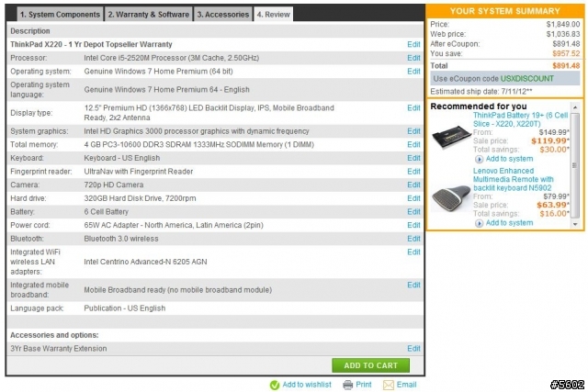Click the Estimated ship date 7/11/12 text
The width and height of the screenshot is (588, 392).
(481, 92)
